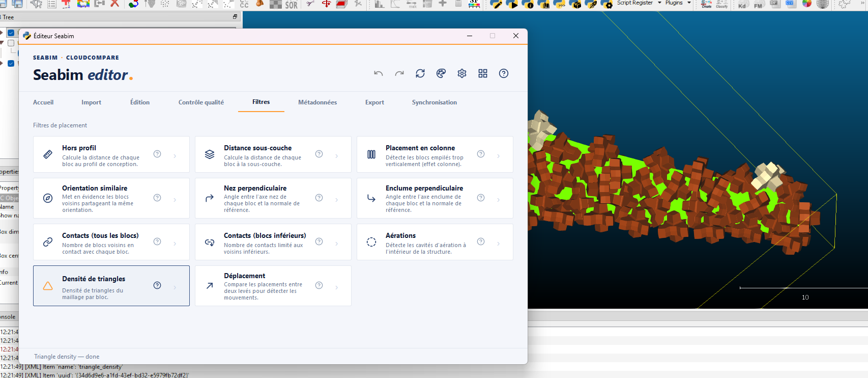Open the Script Register dropdown arrow
Screen dimensions: 868x378
(660, 3)
